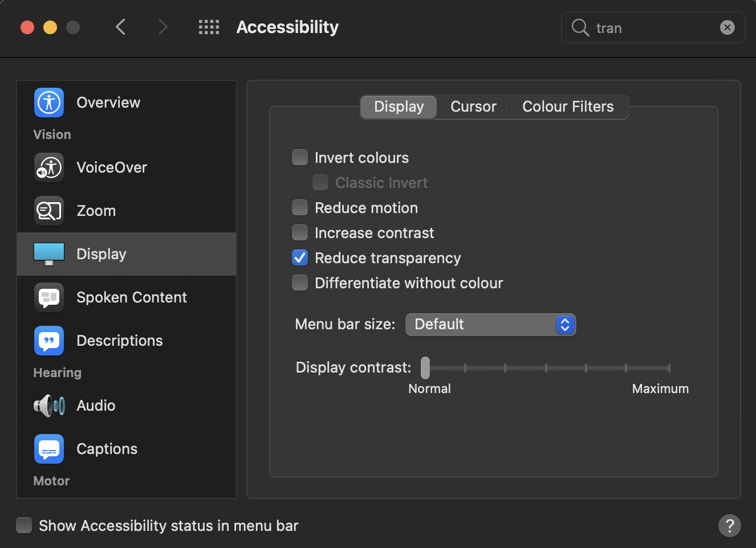
Task: Tick the Increase contrast checkbox
Action: point(300,232)
